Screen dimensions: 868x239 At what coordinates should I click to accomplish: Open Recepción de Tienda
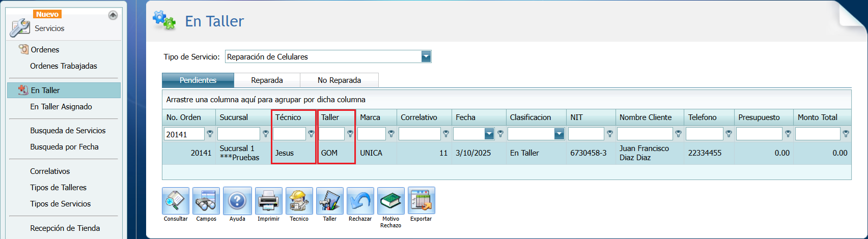(x=65, y=228)
